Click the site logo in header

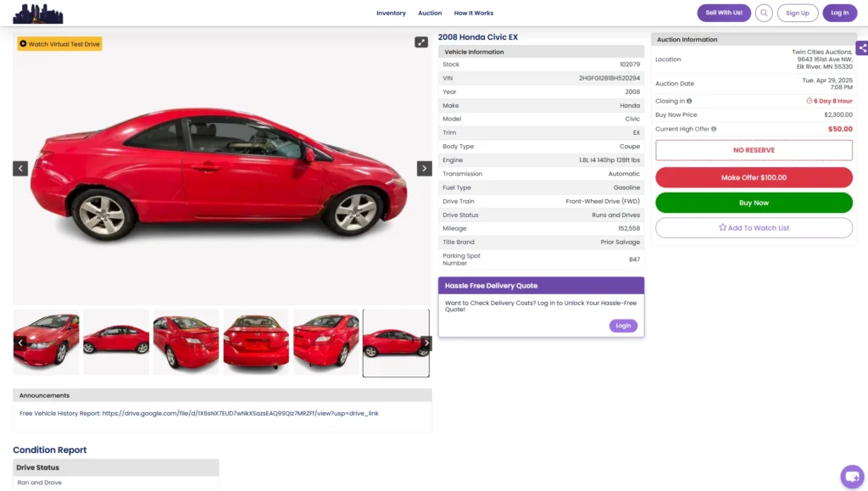(38, 13)
